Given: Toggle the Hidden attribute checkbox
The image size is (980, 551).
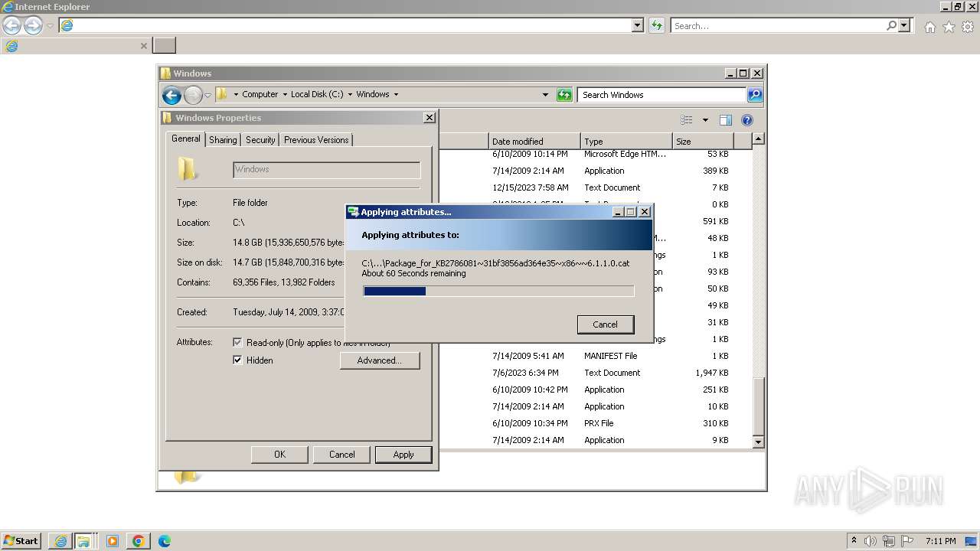Looking at the screenshot, I should [x=237, y=360].
